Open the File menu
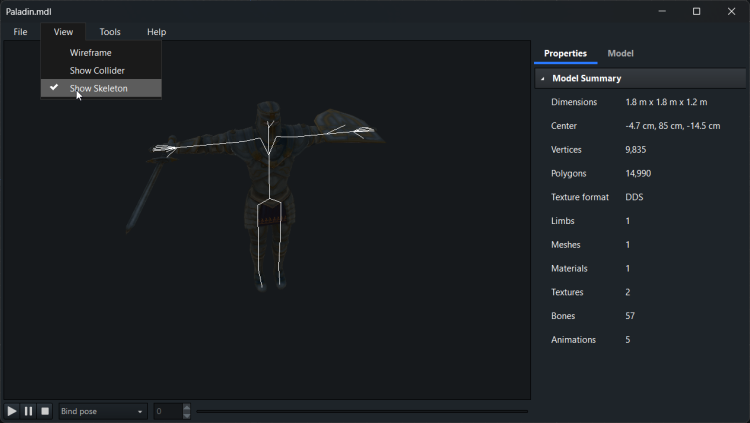Viewport: 750px width, 423px height. pyautogui.click(x=20, y=32)
